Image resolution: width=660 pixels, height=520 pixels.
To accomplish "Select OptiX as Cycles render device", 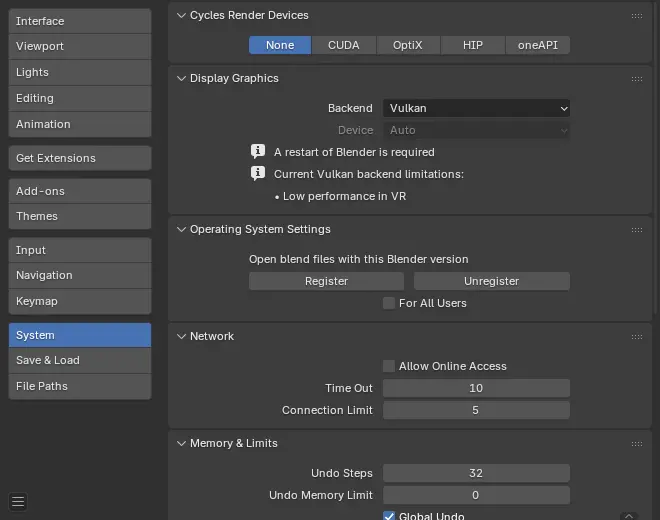I will pos(407,45).
